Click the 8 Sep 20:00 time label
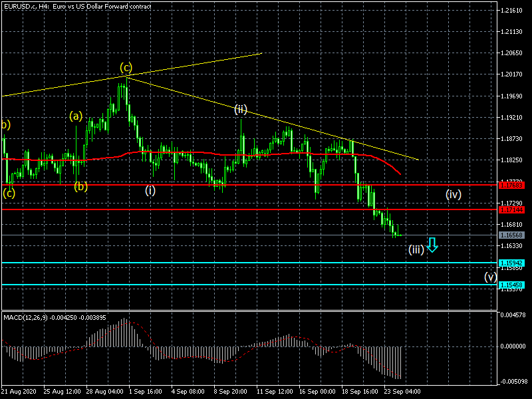Image resolution: width=532 pixels, height=399 pixels. (230, 391)
